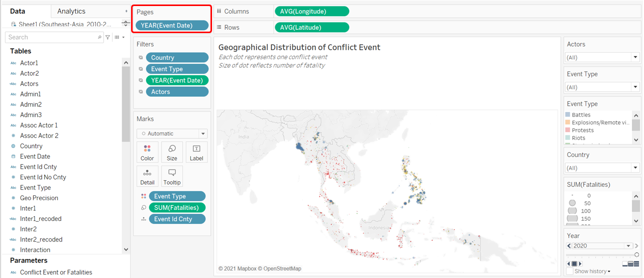Image resolution: width=644 pixels, height=278 pixels.
Task: Click the filter fields funnel icon
Action: (108, 37)
